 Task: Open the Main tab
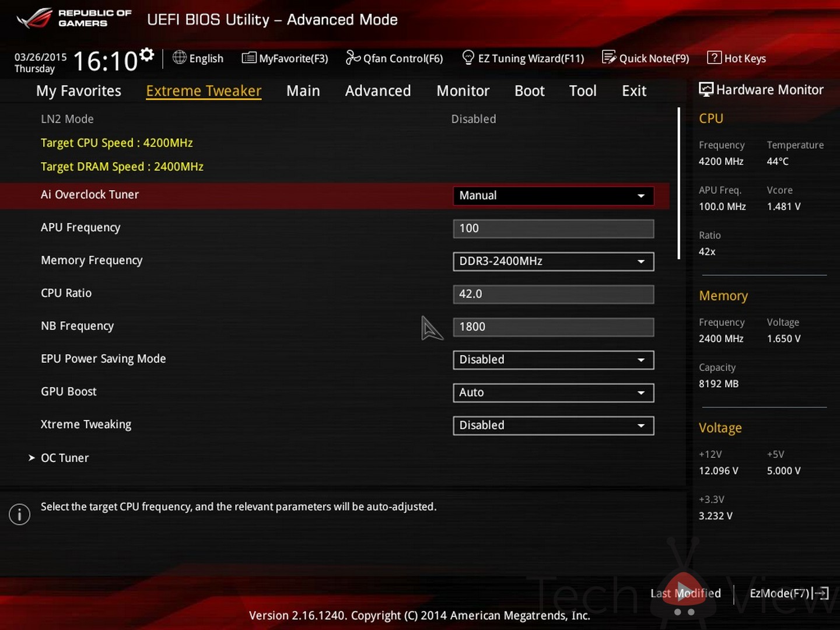[303, 91]
